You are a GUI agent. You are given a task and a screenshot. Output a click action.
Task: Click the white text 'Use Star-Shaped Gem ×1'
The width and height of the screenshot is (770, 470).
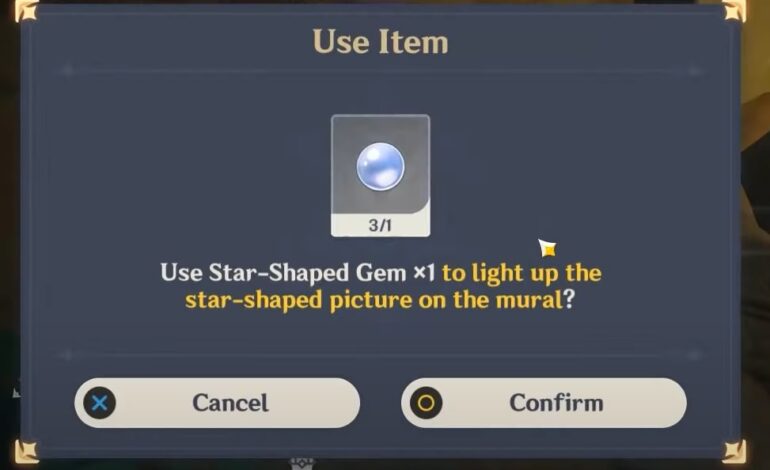298,273
